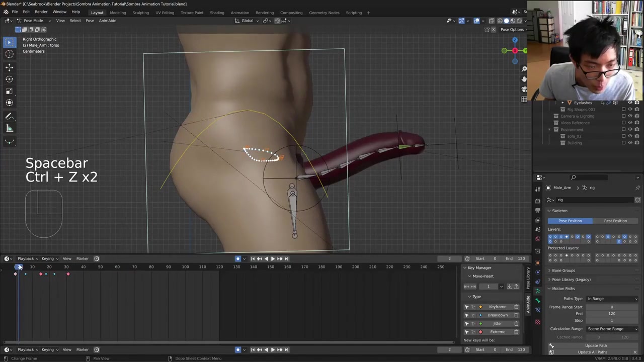Click the End frame field in timeline
This screenshot has width=644, height=362.
516,258
